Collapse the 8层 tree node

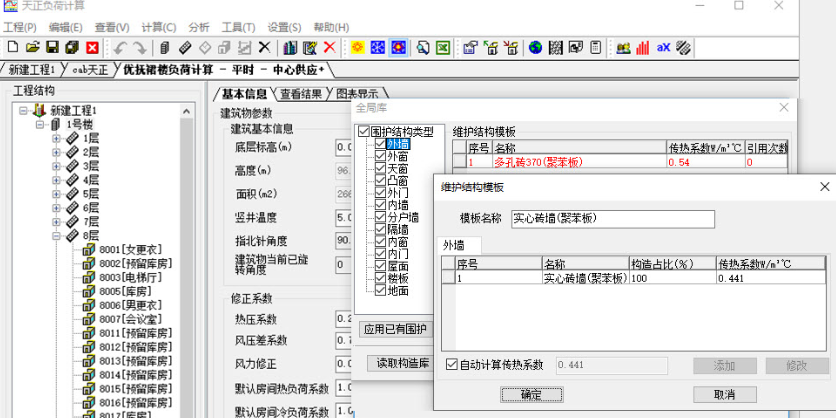57,236
